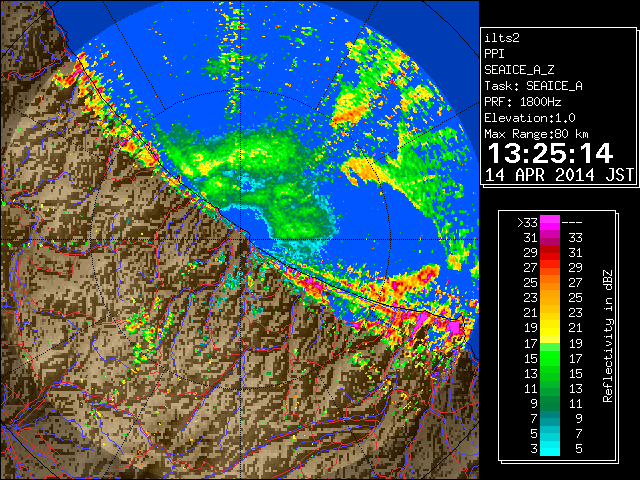Select the "PPI" scan type text
This screenshot has width=640, height=480.
(x=494, y=54)
